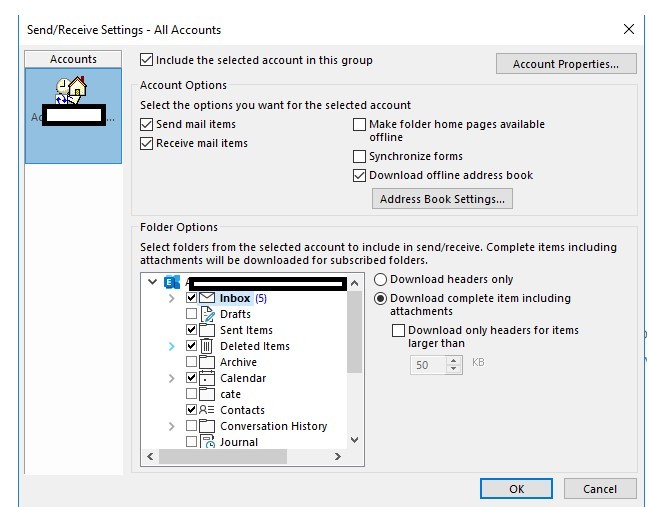
Task: Expand the Deleted Items folder
Action: click(172, 346)
